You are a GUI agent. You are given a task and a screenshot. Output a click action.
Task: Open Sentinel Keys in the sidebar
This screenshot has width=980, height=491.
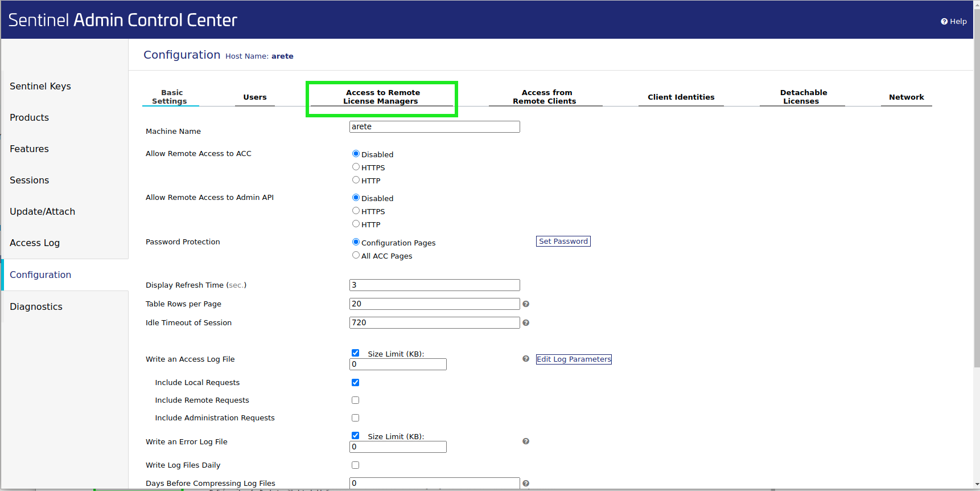click(40, 86)
